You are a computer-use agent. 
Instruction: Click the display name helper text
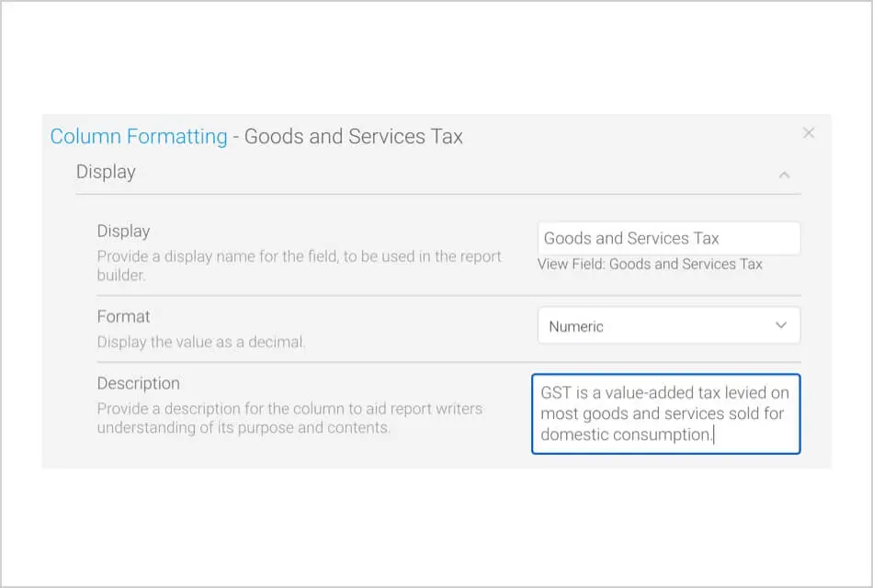(299, 266)
